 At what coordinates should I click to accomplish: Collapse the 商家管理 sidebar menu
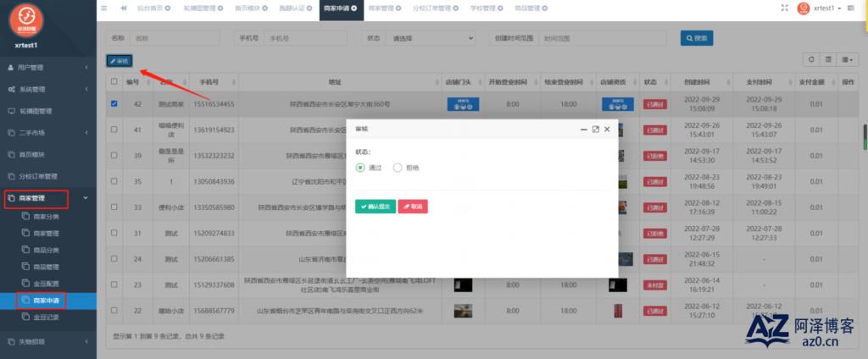tap(48, 198)
